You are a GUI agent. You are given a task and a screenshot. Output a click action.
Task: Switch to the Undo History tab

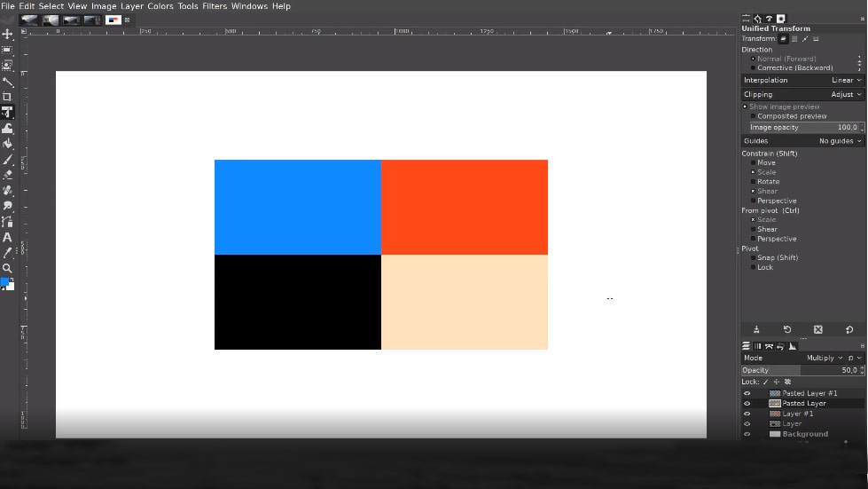coord(780,346)
